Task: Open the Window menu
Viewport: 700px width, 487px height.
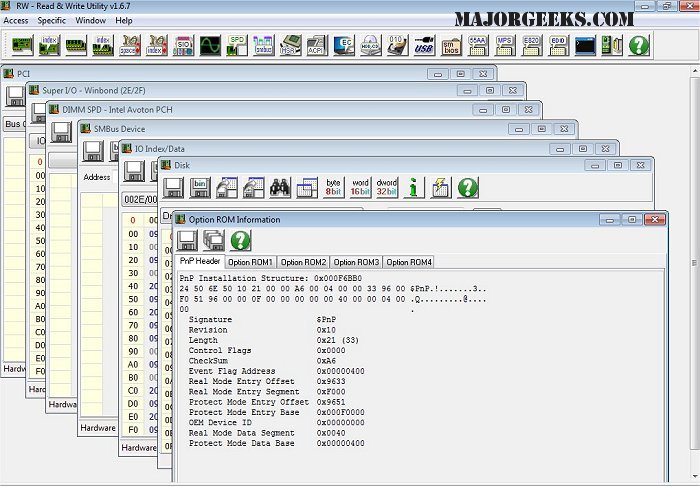Action: (x=91, y=20)
